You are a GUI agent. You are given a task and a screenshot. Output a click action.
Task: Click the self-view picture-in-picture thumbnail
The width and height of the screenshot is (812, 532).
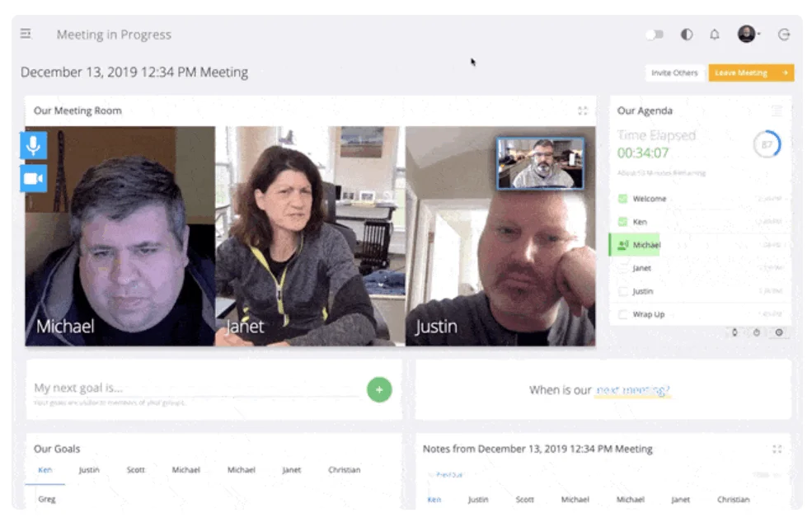(x=540, y=163)
